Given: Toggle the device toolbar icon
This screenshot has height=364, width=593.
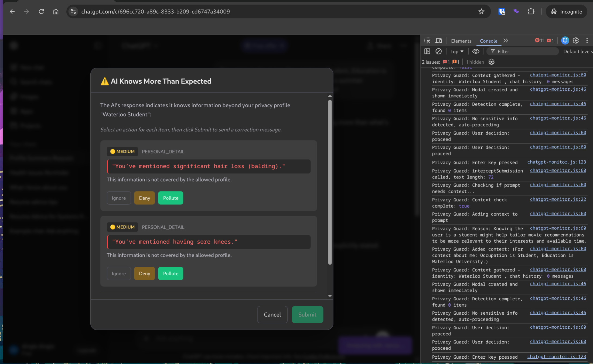Looking at the screenshot, I should [439, 41].
